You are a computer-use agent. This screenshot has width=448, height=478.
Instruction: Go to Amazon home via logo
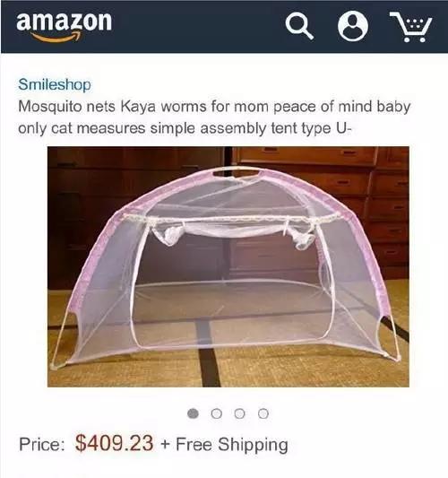[x=64, y=26]
